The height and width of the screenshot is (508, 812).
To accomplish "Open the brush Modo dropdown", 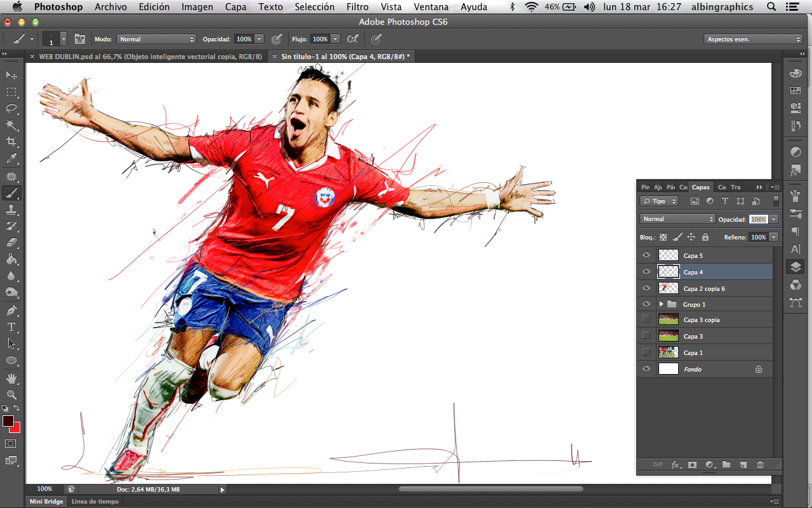I will point(156,39).
